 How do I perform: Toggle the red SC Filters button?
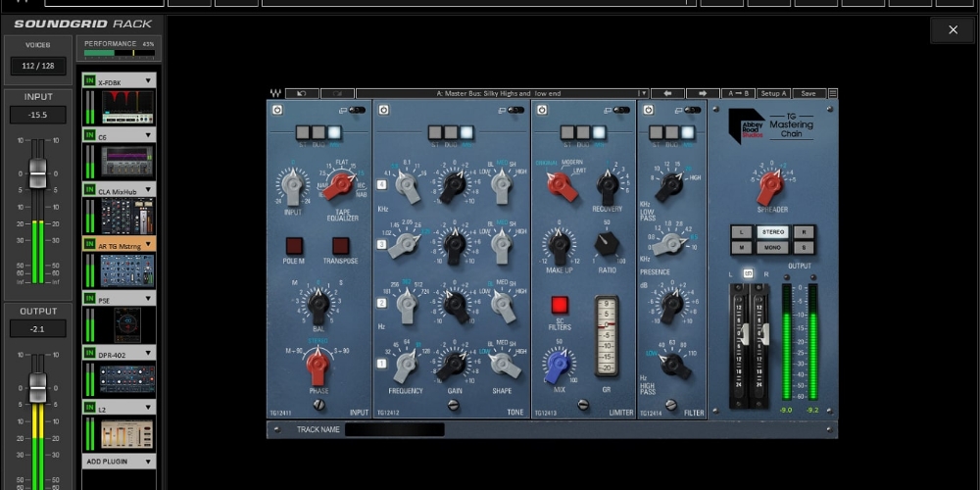point(560,305)
